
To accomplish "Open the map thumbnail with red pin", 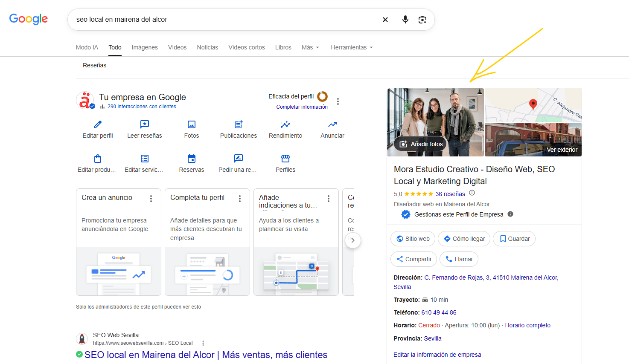I will pos(533,105).
